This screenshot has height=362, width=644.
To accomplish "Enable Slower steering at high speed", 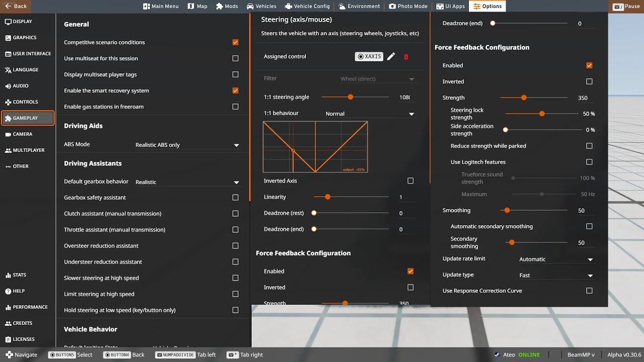I will click(x=235, y=278).
